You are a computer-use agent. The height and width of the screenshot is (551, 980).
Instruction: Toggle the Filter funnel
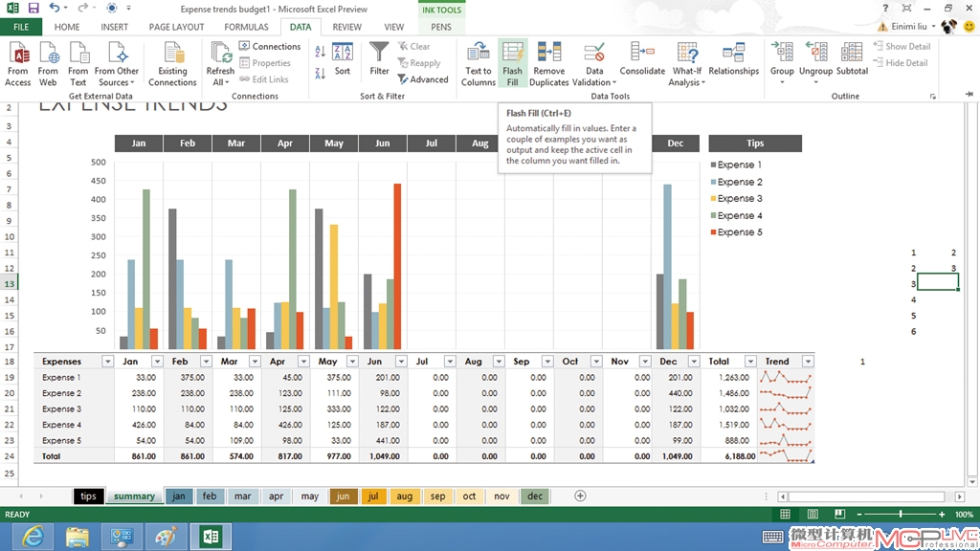379,59
